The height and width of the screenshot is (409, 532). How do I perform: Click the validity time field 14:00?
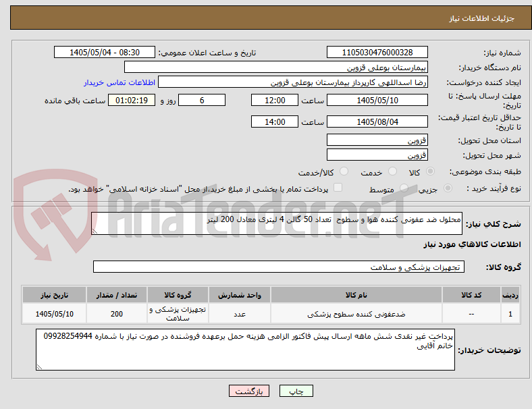[x=275, y=121]
